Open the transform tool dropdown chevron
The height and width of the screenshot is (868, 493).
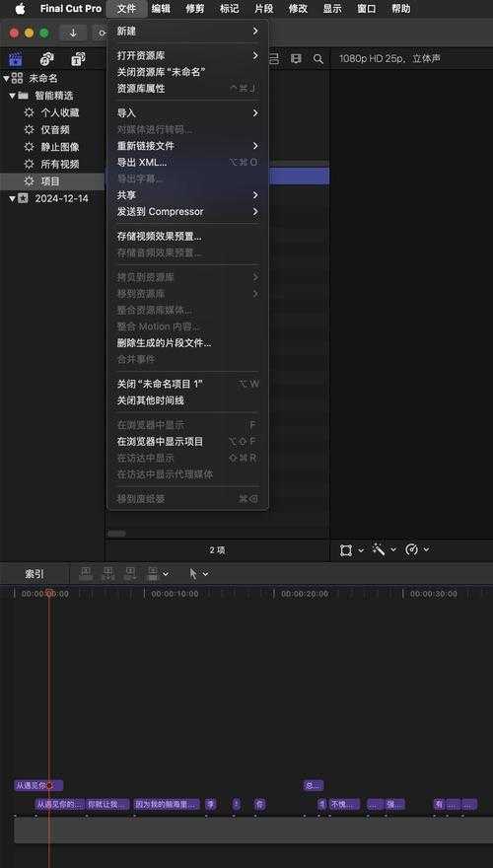361,550
